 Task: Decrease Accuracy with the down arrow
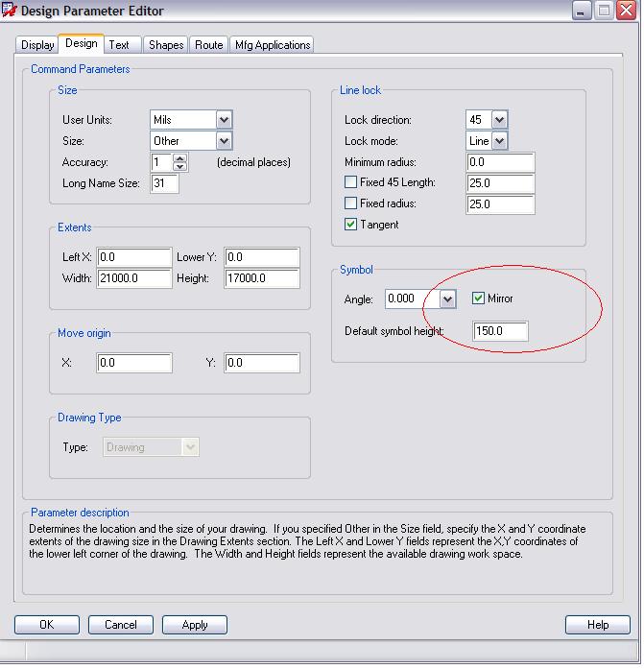(180, 167)
